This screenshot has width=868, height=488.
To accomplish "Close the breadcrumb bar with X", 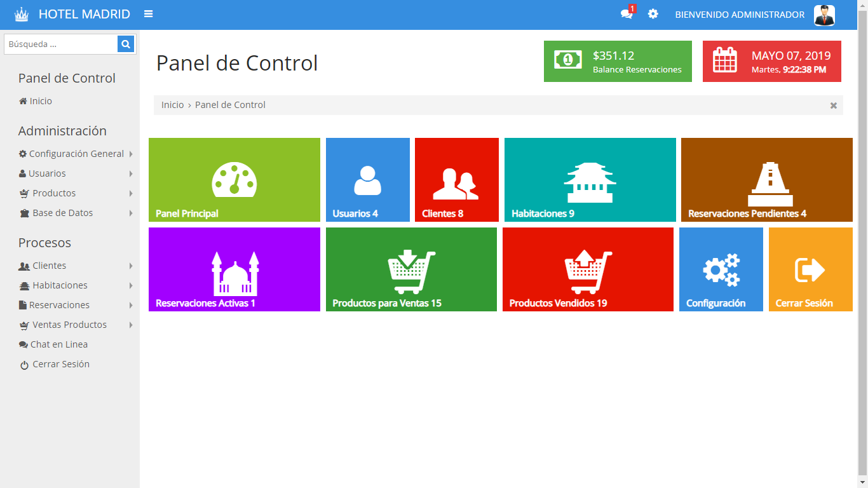I will 833,105.
